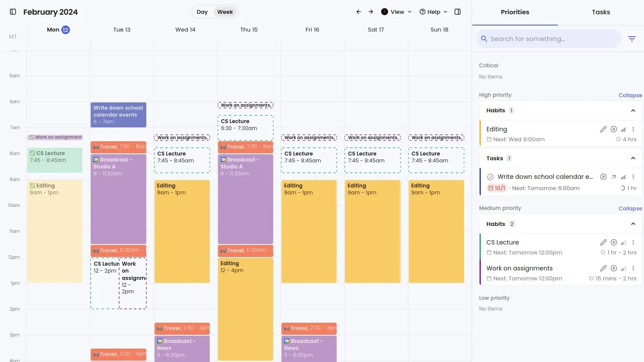644x362 pixels.
Task: Edit the Editing habit with pencil icon
Action: tap(603, 129)
